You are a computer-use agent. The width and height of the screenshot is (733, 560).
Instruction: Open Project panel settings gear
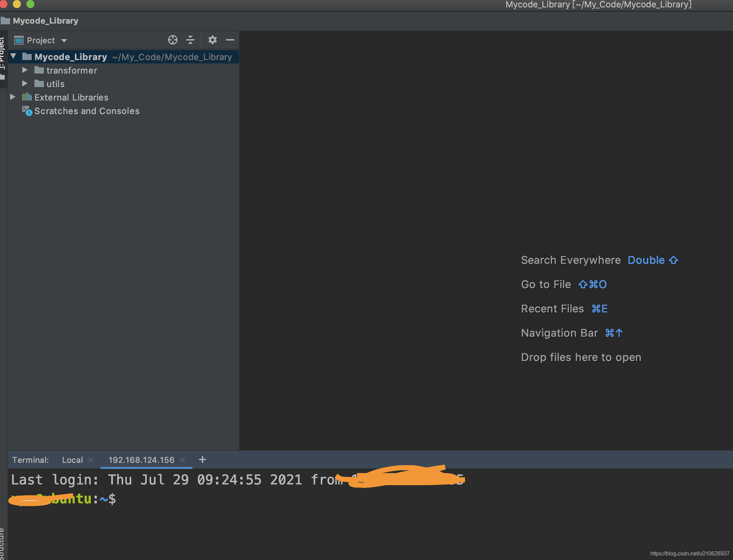212,40
